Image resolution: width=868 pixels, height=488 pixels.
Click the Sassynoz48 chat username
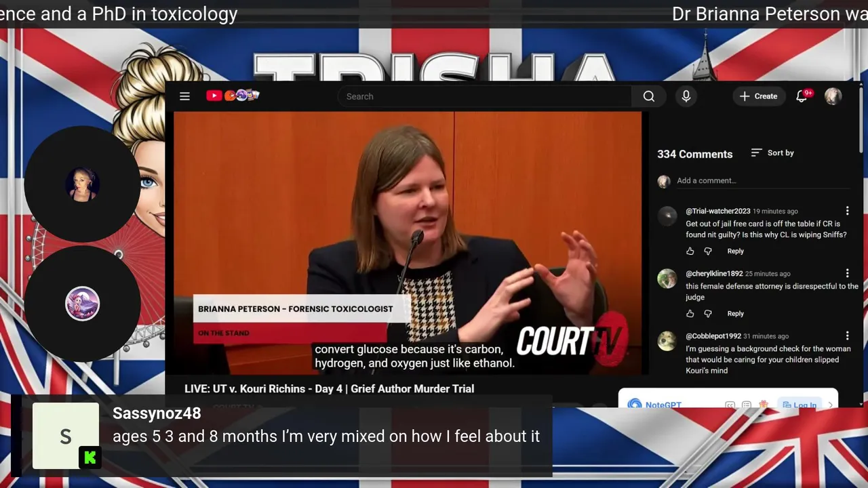pos(157,413)
